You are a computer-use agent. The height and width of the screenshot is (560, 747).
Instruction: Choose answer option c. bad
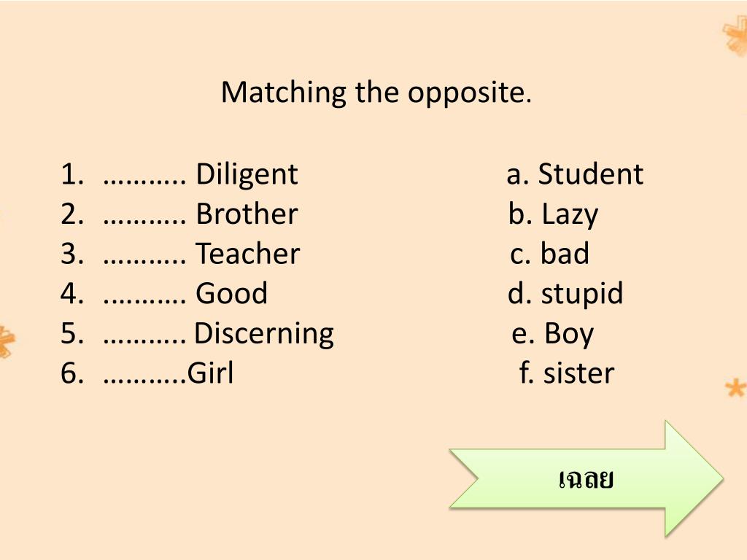pyautogui.click(x=549, y=253)
